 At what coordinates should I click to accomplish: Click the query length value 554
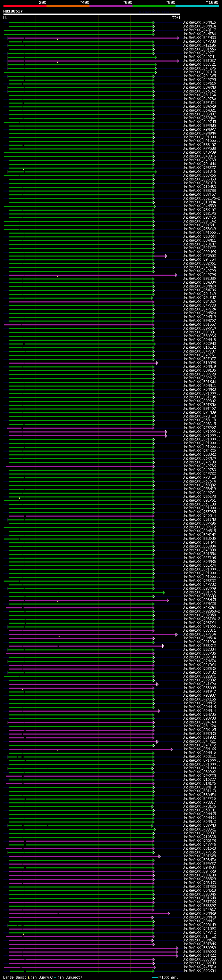point(175,17)
